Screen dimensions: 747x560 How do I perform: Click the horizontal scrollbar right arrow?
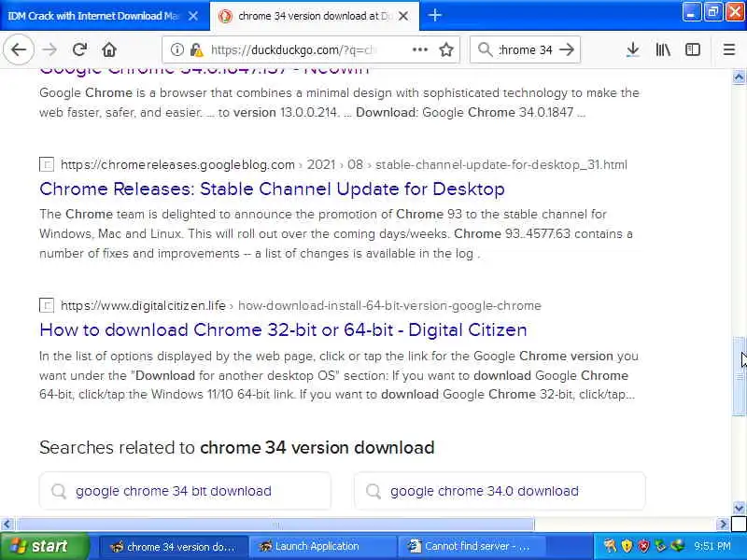tap(723, 525)
